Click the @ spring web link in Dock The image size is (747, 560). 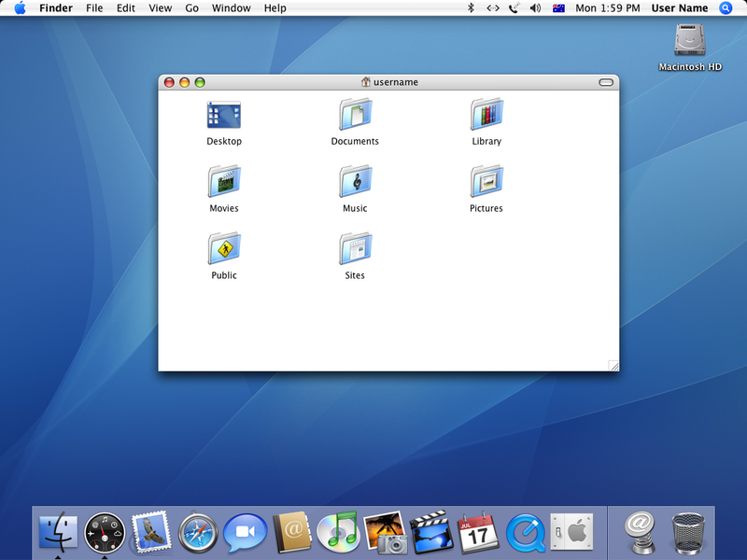[641, 532]
